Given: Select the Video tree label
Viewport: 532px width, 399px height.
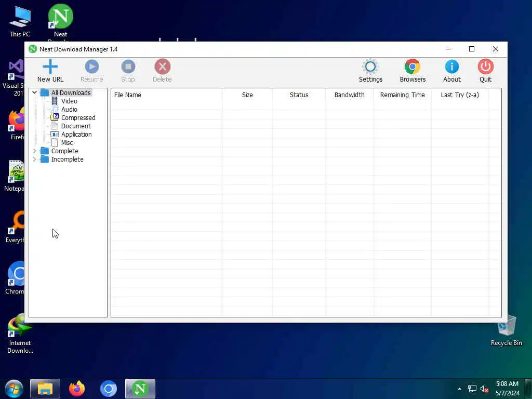Looking at the screenshot, I should [69, 101].
